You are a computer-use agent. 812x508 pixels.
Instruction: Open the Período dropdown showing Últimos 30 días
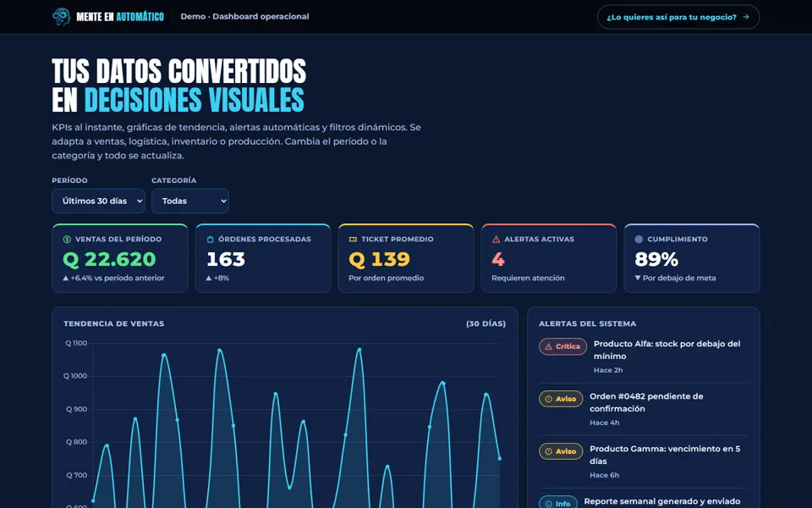pos(98,201)
